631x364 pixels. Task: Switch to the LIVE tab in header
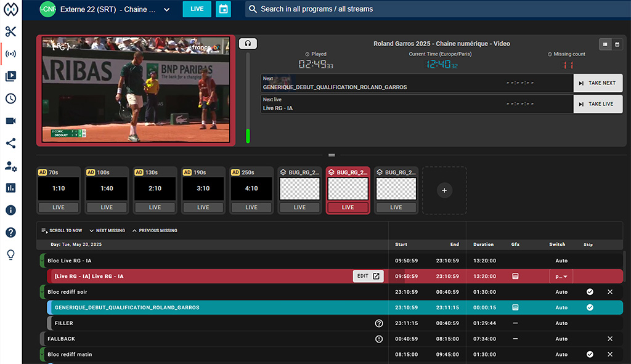point(197,9)
